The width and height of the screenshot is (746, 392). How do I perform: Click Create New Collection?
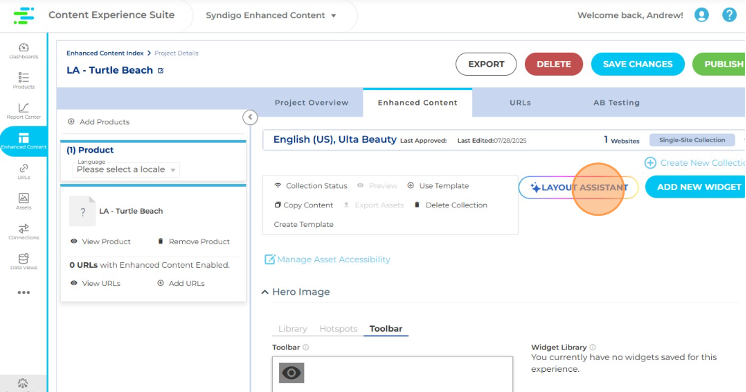tap(695, 163)
